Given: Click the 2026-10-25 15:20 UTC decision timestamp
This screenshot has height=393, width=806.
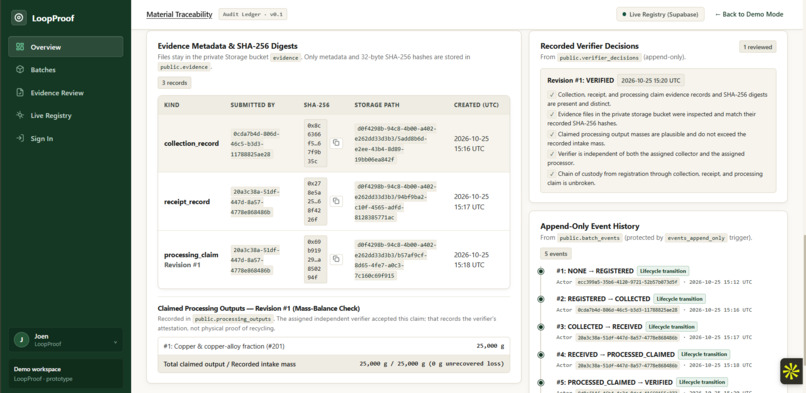Looking at the screenshot, I should (x=651, y=81).
